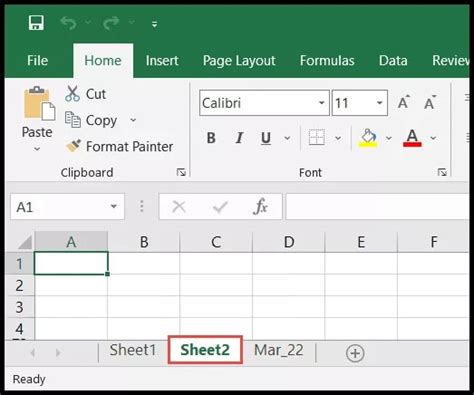Expand underline style options arrow

coord(287,138)
